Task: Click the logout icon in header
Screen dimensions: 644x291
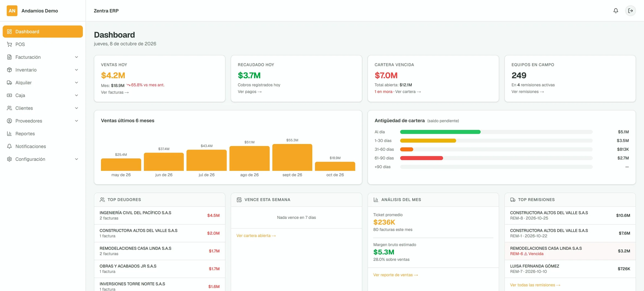Action: click(630, 11)
